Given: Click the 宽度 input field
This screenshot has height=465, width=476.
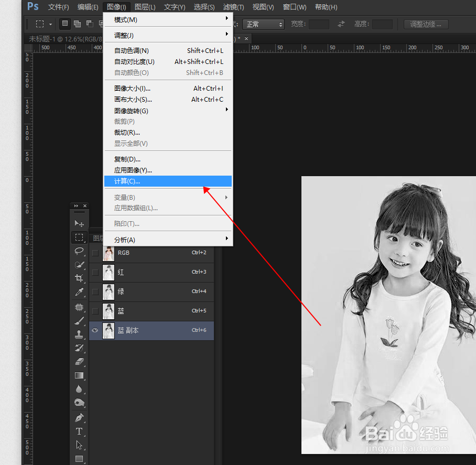Looking at the screenshot, I should 319,24.
